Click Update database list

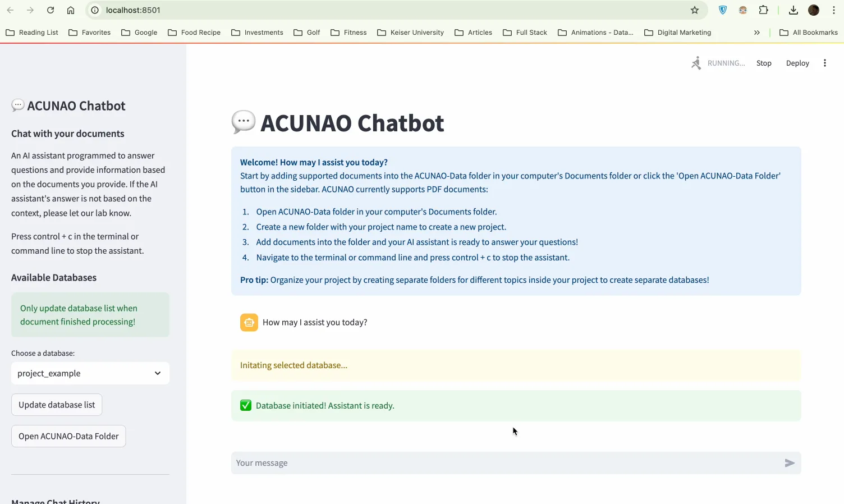click(x=56, y=404)
